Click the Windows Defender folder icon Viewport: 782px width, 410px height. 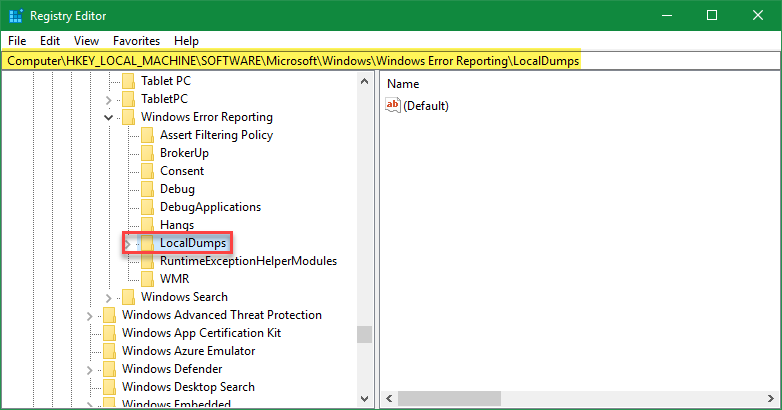pos(109,369)
